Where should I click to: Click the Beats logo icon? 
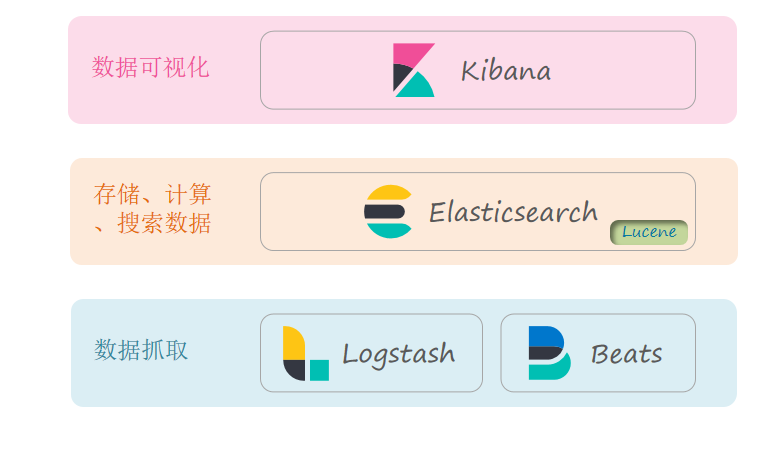(x=549, y=353)
